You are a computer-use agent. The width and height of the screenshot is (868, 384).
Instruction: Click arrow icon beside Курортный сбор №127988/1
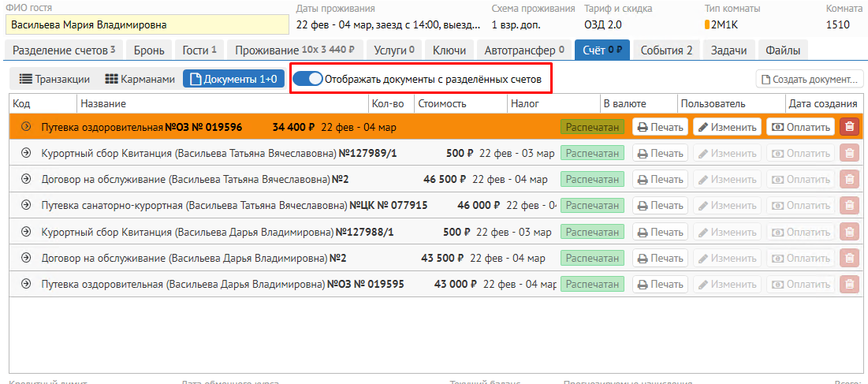click(x=25, y=233)
